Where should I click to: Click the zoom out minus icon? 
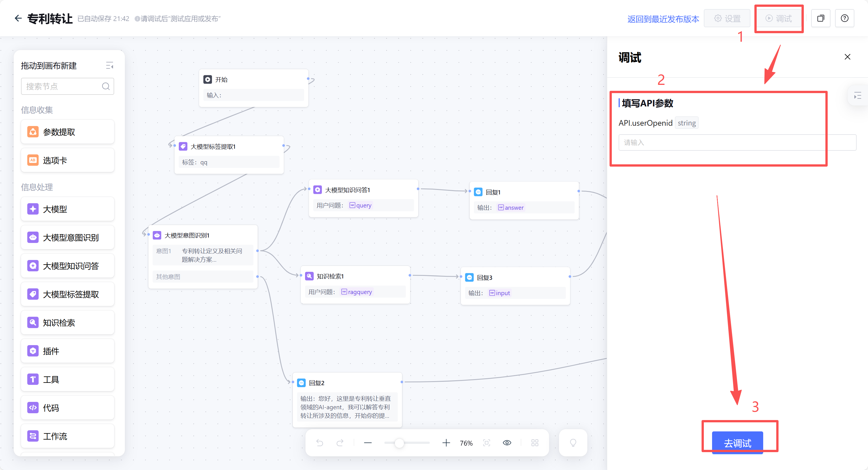[368, 443]
